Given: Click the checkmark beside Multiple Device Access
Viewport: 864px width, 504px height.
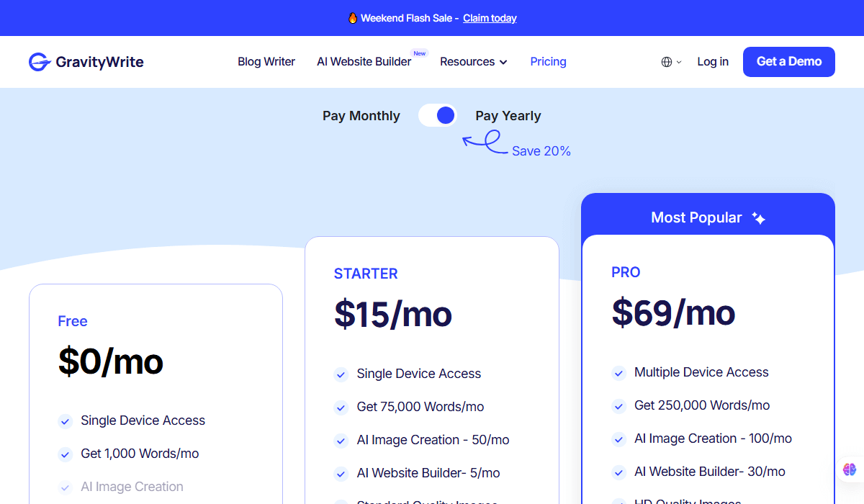Looking at the screenshot, I should [618, 373].
